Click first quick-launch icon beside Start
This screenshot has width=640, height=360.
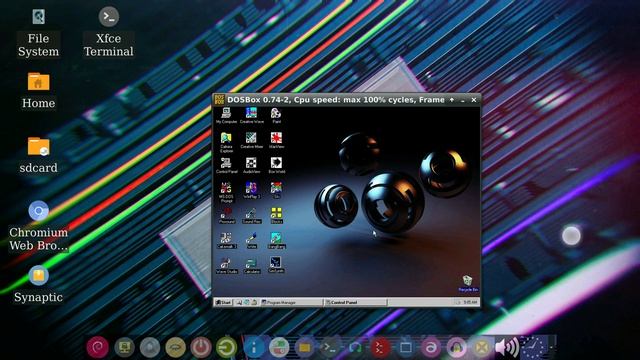point(239,302)
